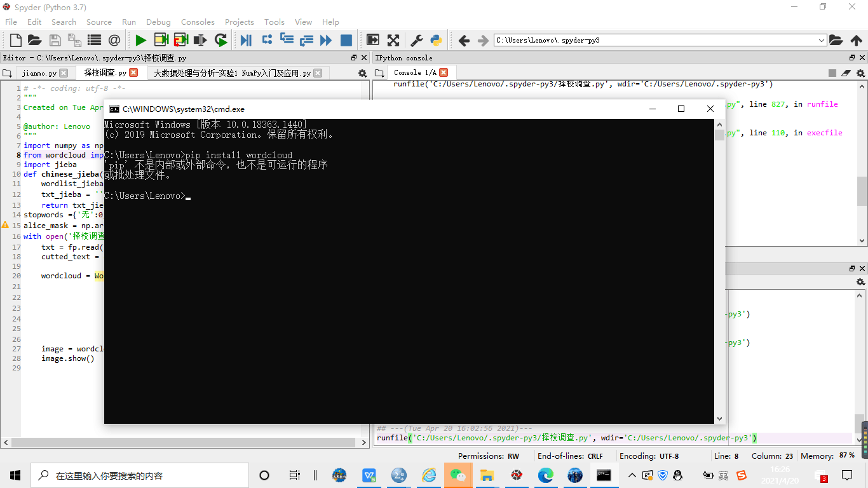Open the Python path manager
The image size is (868, 488).
[x=436, y=40]
